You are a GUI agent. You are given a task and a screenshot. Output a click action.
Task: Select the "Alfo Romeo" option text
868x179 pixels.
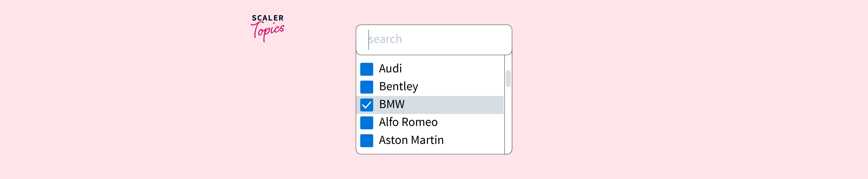pos(408,122)
